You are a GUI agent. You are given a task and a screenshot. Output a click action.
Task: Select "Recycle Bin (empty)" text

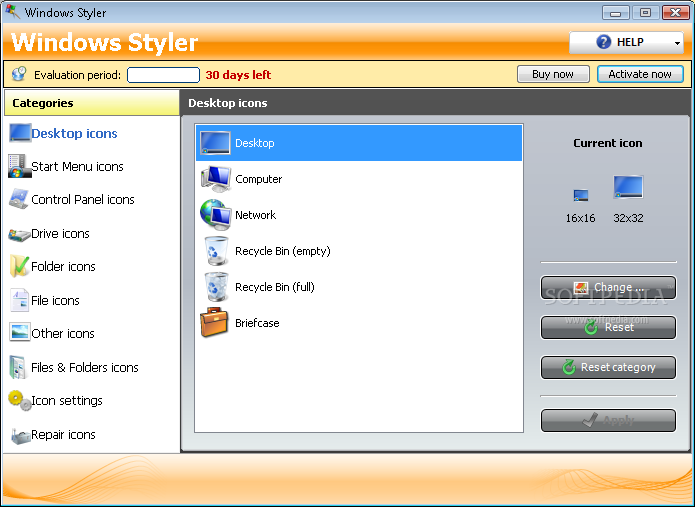click(x=283, y=251)
